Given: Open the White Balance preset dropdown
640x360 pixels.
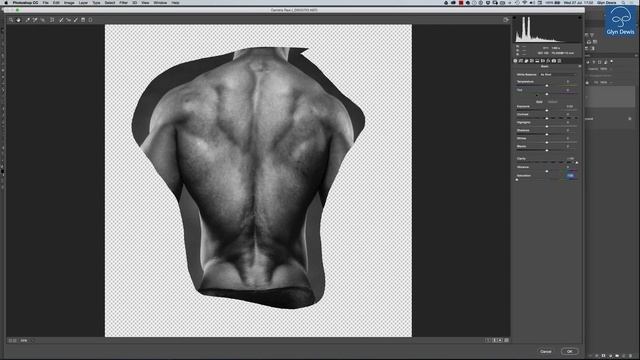Looking at the screenshot, I should coord(558,75).
